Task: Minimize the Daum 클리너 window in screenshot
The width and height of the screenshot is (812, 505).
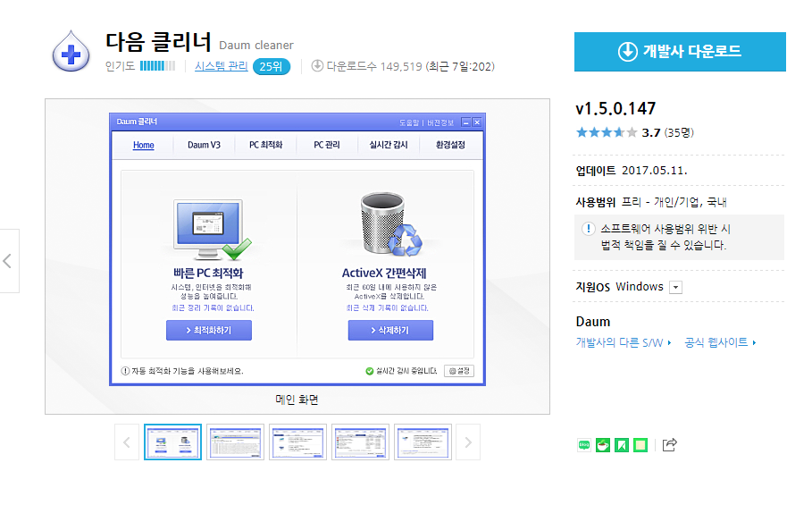Action: pos(465,122)
